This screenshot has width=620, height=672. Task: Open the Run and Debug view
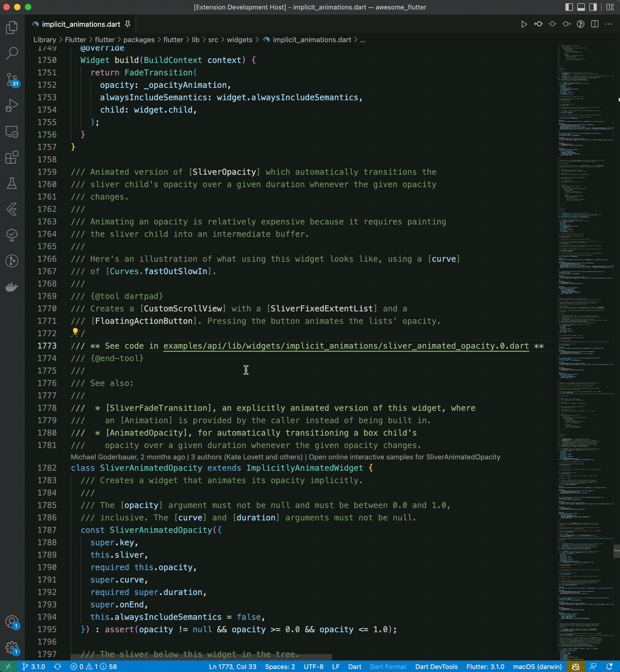pyautogui.click(x=12, y=105)
